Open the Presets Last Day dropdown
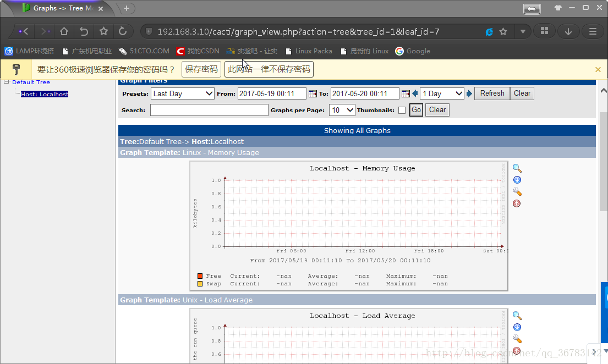The height and width of the screenshot is (364, 608). [x=182, y=93]
